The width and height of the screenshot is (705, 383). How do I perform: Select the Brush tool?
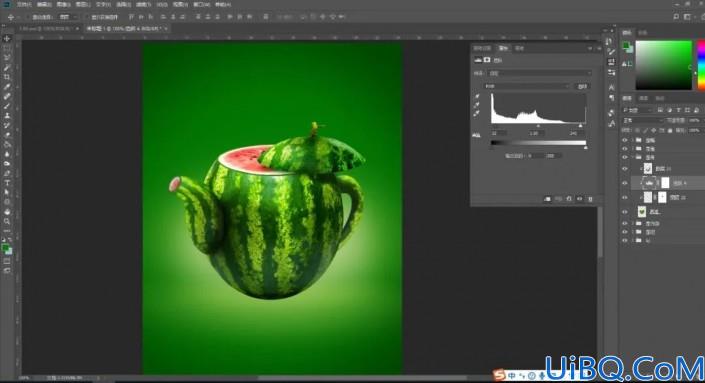tap(7, 106)
